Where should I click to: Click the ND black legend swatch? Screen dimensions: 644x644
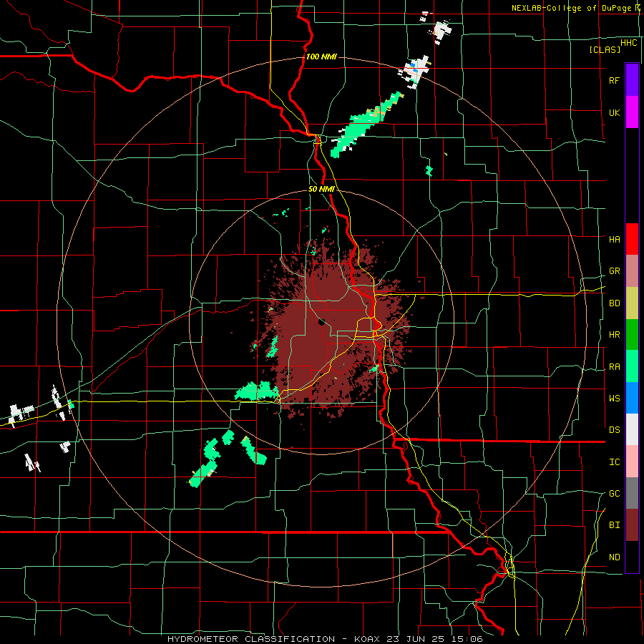tap(632, 557)
